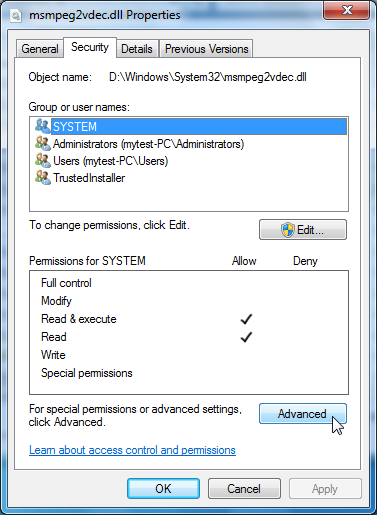Click the file icon in title bar

tap(16, 15)
